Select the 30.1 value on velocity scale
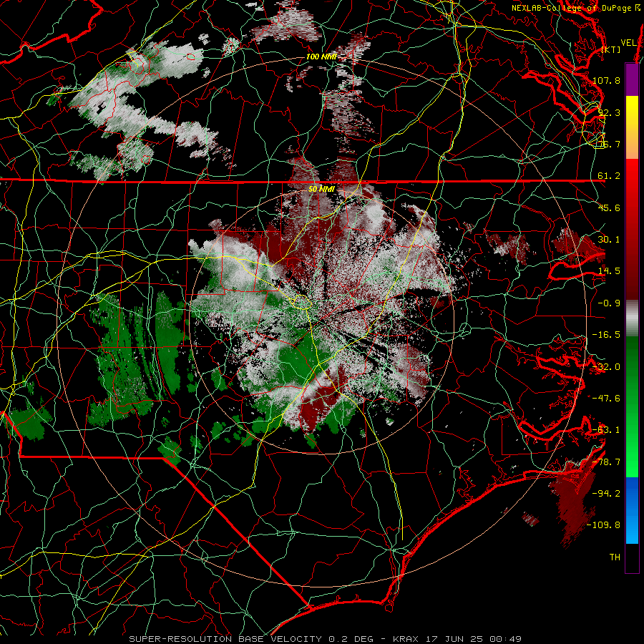 click(x=609, y=240)
